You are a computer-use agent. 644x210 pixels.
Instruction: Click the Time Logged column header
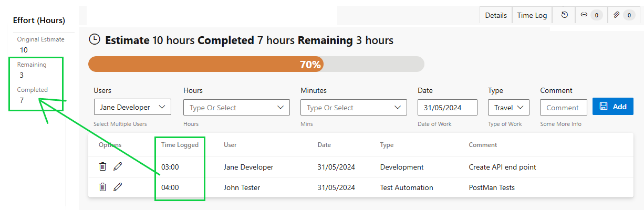click(x=180, y=145)
